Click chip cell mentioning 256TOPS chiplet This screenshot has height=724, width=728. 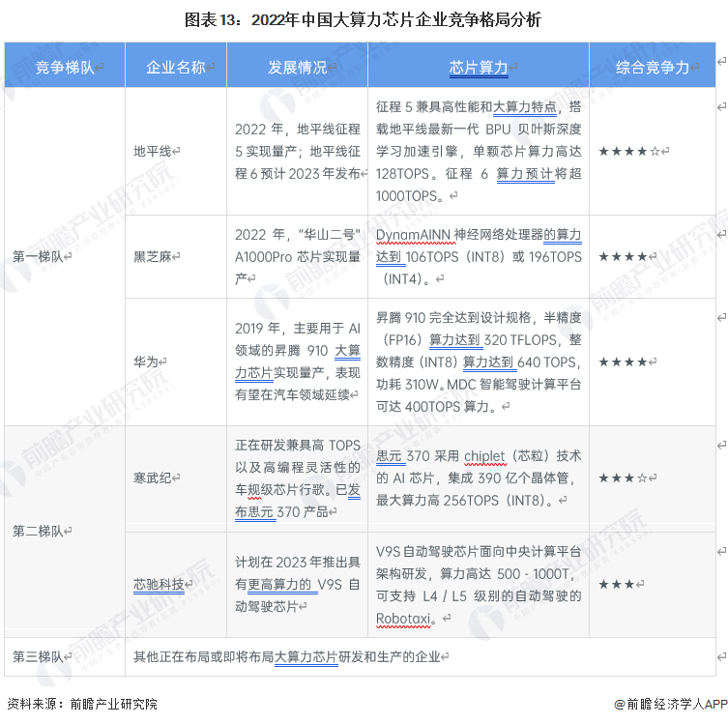479,478
